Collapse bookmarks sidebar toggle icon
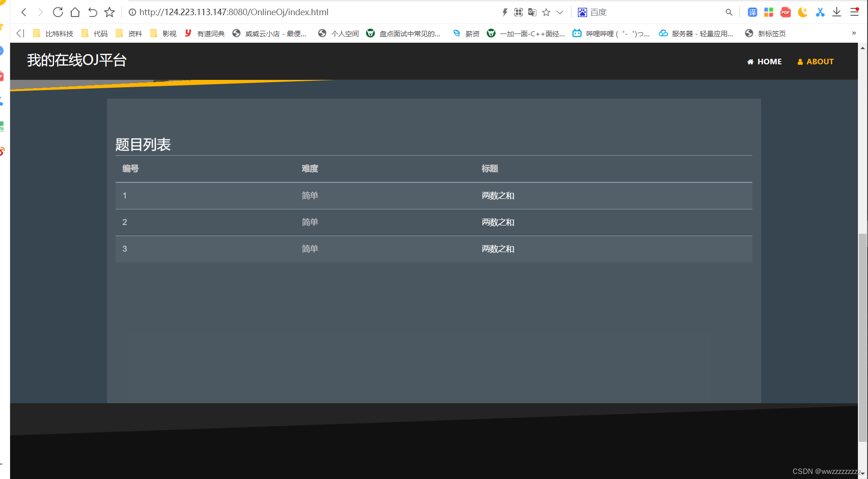 (x=20, y=33)
